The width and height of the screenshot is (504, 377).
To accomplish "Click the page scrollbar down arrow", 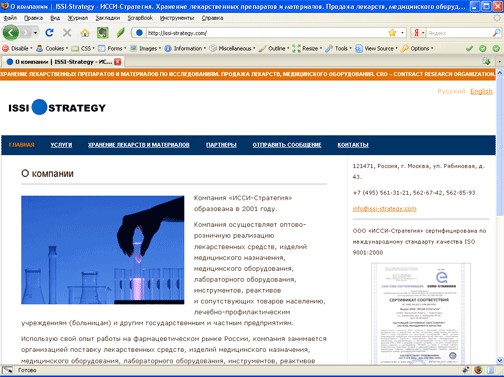I will (x=500, y=360).
